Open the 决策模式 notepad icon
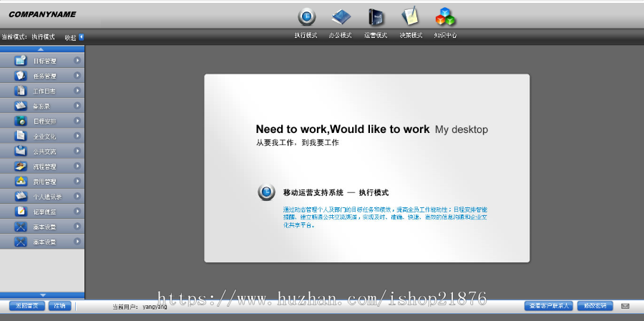Viewport: 644px width, 321px height. (410, 17)
